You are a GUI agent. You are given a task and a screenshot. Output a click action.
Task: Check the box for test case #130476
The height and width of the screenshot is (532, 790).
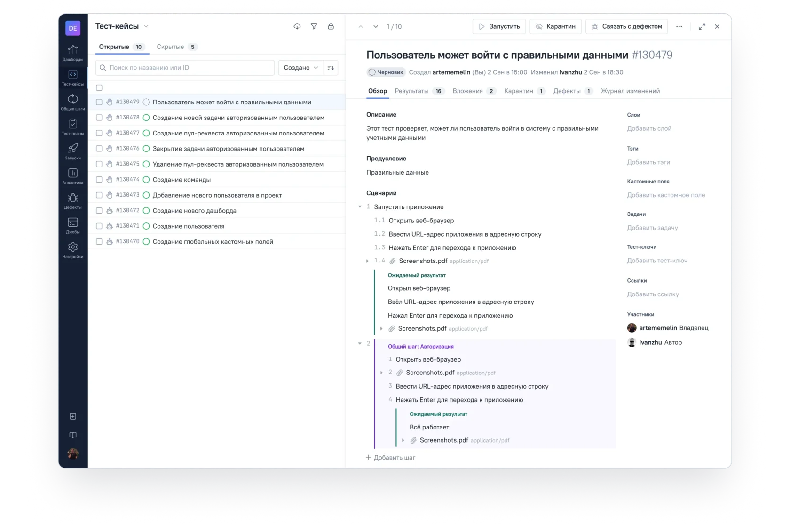tap(99, 149)
